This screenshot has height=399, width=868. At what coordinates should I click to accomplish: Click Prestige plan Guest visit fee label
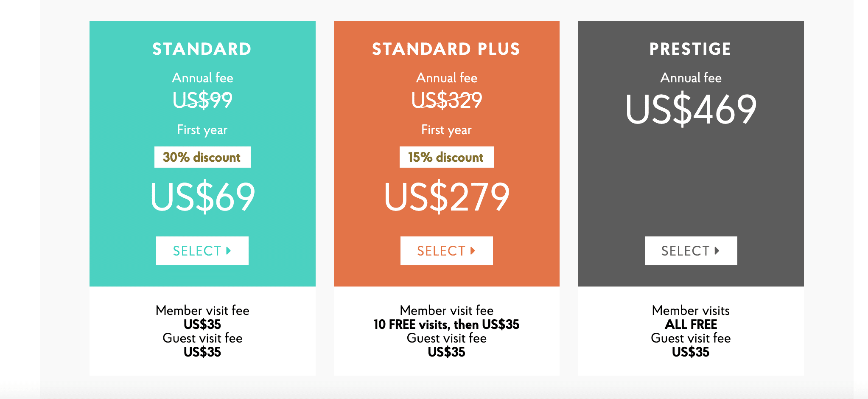pyautogui.click(x=691, y=338)
